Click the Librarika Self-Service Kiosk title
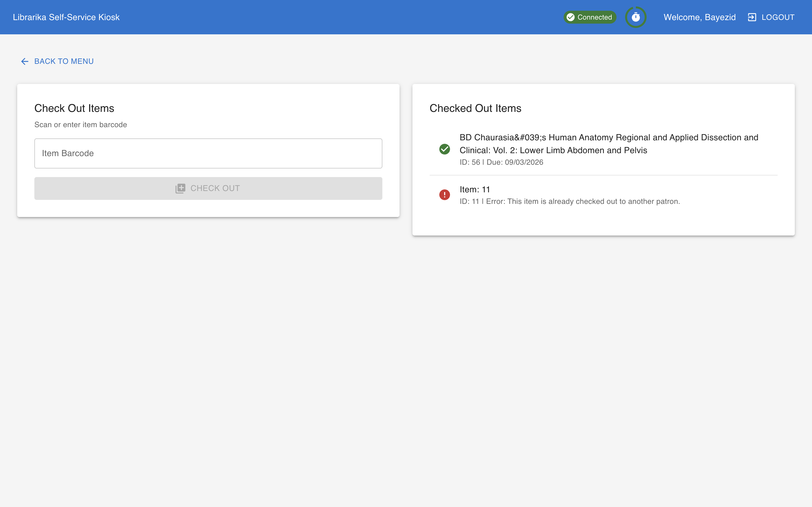 pos(66,17)
